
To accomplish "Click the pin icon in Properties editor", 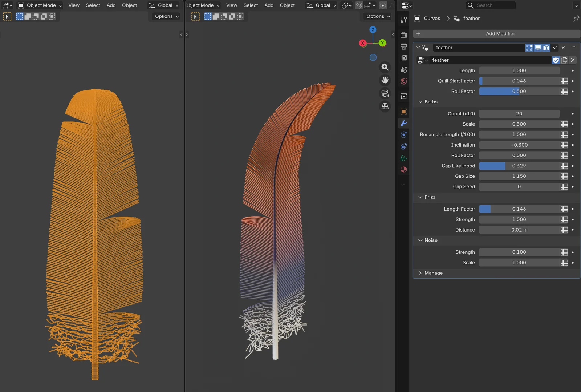I will click(x=576, y=19).
